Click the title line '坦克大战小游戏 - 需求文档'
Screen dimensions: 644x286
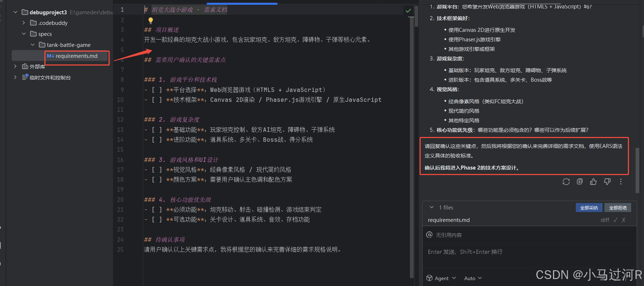click(x=190, y=10)
